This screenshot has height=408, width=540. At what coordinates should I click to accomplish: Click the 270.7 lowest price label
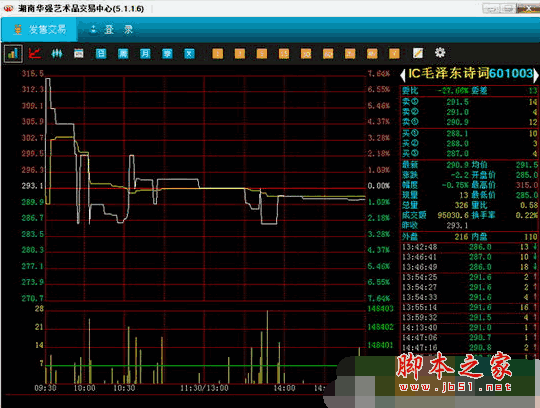click(33, 298)
